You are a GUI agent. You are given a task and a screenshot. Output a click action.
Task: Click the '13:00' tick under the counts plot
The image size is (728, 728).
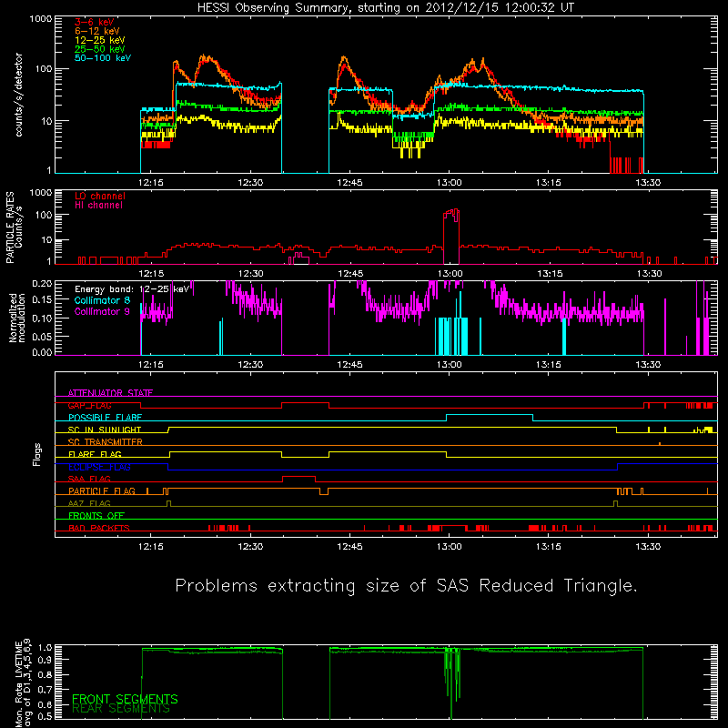coord(449,183)
